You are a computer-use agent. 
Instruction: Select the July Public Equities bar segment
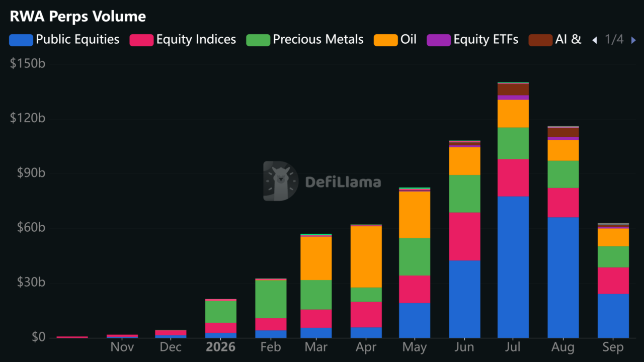[x=513, y=267]
